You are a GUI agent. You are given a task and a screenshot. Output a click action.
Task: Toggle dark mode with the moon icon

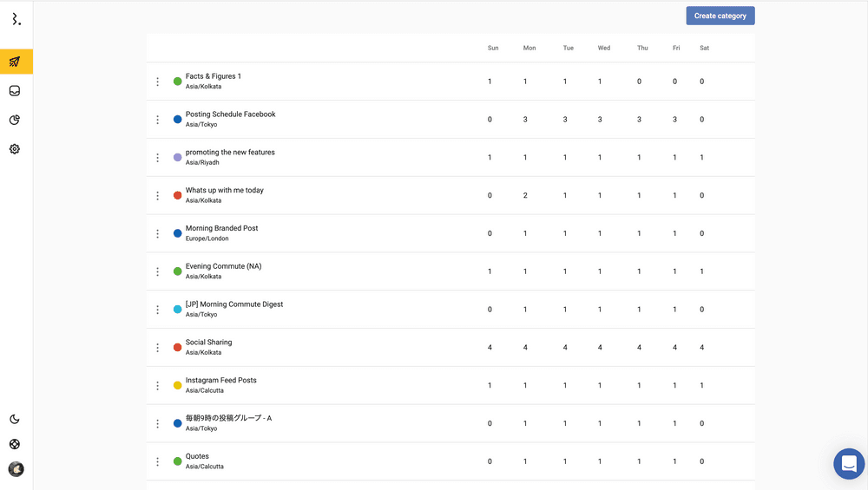pyautogui.click(x=16, y=420)
